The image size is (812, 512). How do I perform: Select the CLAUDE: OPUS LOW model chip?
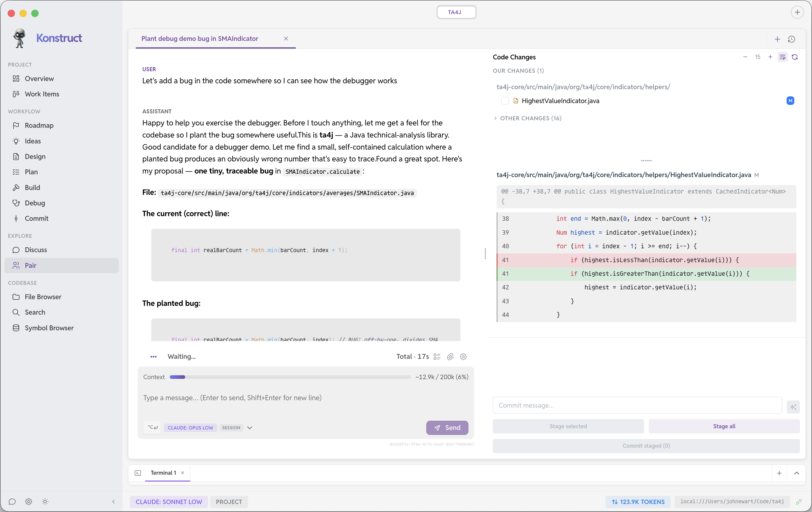tap(191, 428)
